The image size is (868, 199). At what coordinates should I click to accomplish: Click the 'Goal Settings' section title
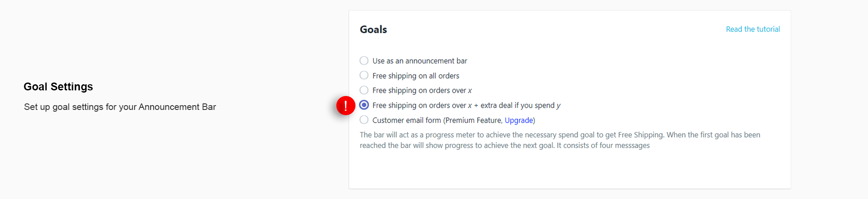coord(58,87)
